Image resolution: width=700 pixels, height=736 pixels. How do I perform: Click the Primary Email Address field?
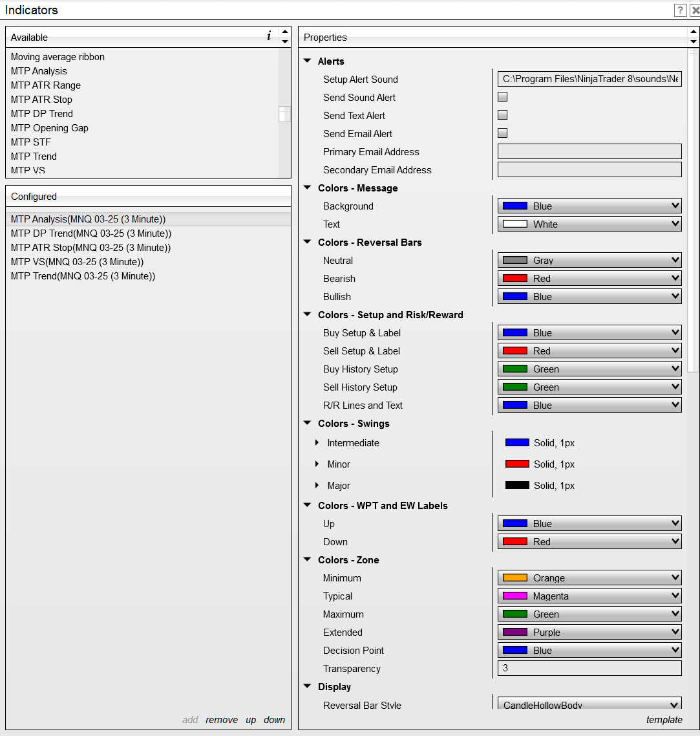click(x=589, y=151)
